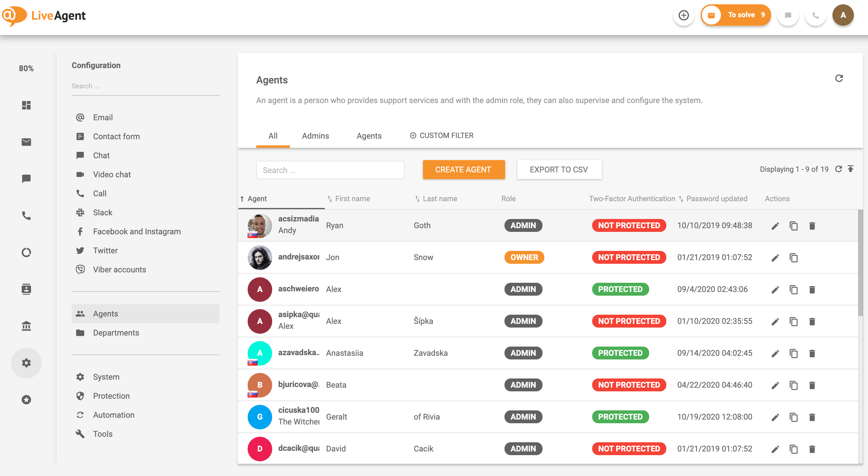Click Jon Snow's avatar photo
Screen dimensions: 868x476
click(260, 258)
